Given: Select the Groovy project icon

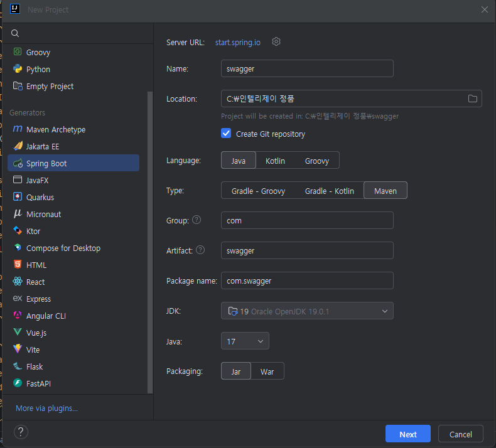Looking at the screenshot, I should [x=18, y=52].
